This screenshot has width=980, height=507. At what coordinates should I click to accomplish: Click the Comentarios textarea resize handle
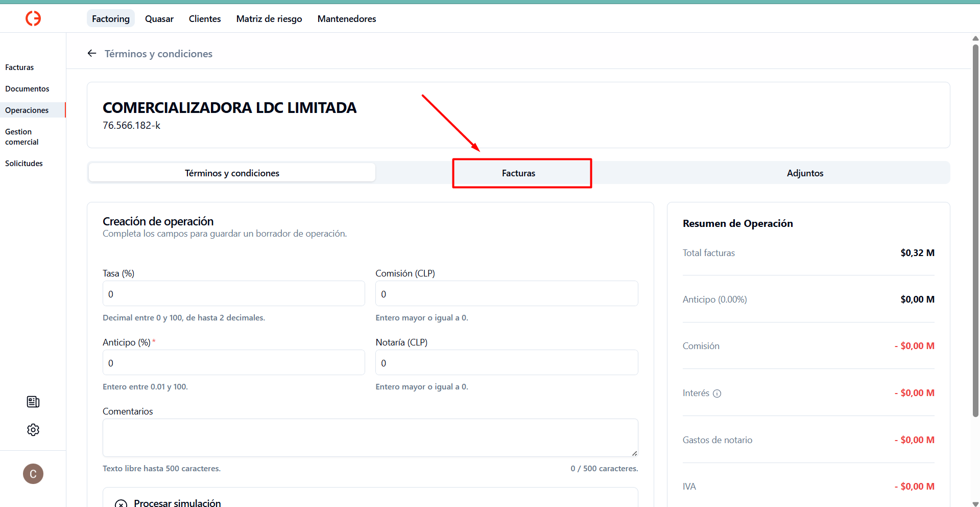click(x=634, y=453)
